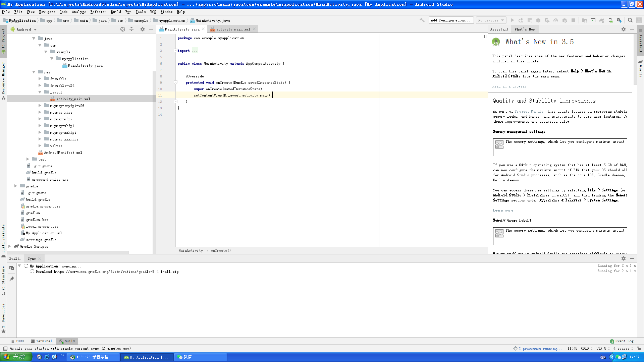Open the No devices dropdown
The width and height of the screenshot is (644, 362).
(x=491, y=20)
